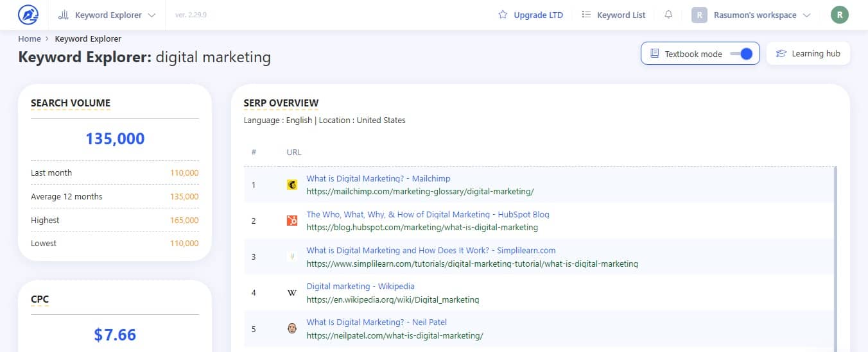
Task: Go to Home in the breadcrumb
Action: (x=30, y=38)
